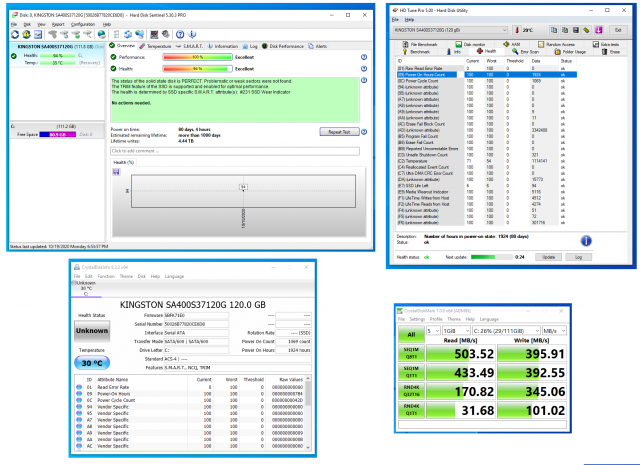Switch to the S.M.A.R.T. tab
640x465 pixels.
(192, 46)
